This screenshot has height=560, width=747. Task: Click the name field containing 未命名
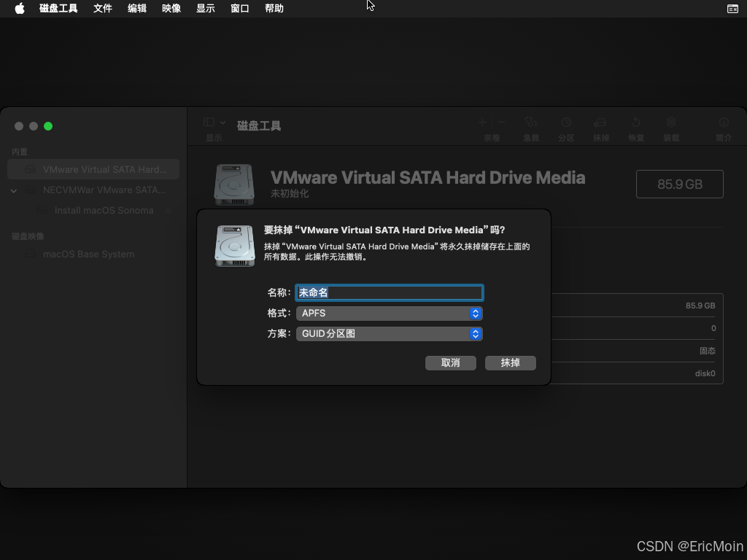click(390, 292)
